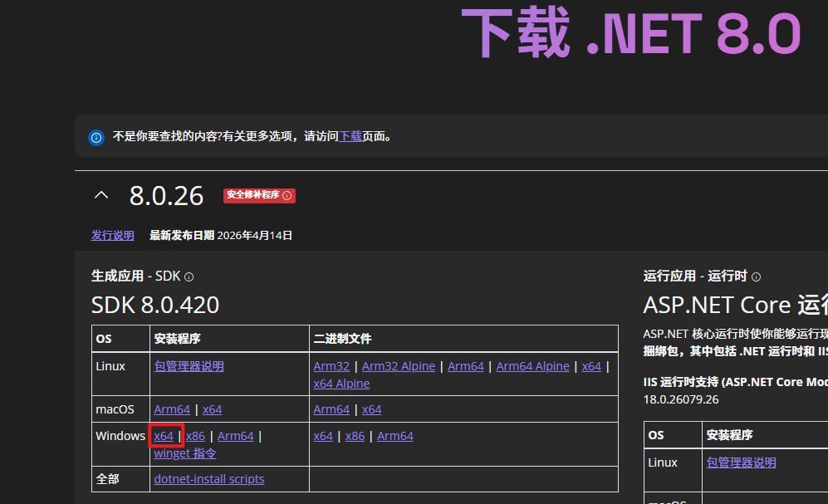The height and width of the screenshot is (504, 828).
Task: Open the 下载 link in the notice banner
Action: 350,136
